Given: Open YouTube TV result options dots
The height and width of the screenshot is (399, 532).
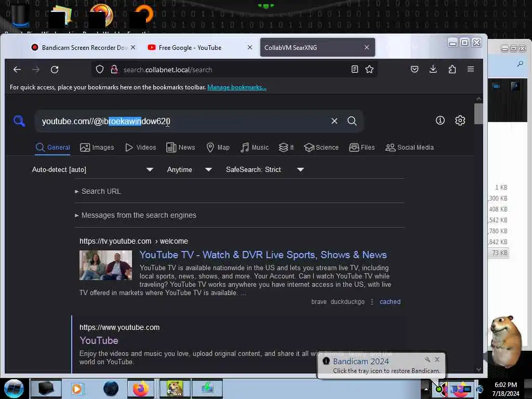Looking at the screenshot, I should point(372,302).
